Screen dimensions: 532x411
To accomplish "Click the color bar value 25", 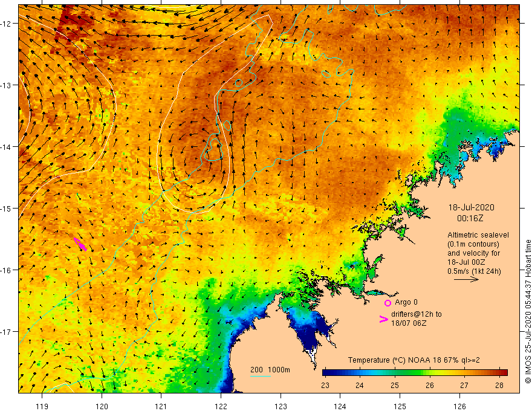I will tap(395, 385).
